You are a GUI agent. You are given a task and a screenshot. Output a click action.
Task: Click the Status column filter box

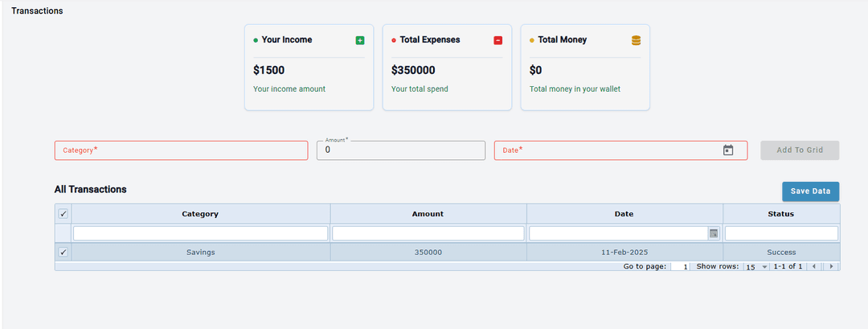pyautogui.click(x=780, y=233)
